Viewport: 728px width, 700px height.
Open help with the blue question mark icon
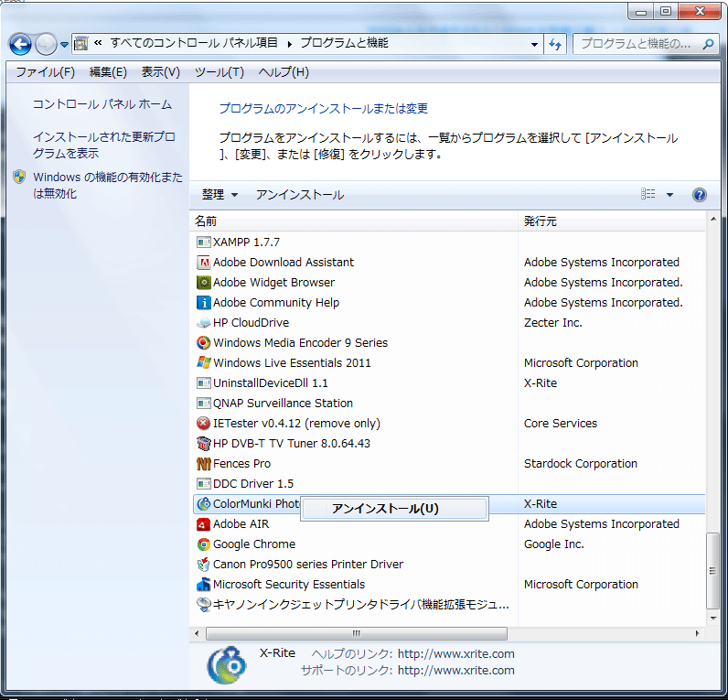pyautogui.click(x=700, y=195)
